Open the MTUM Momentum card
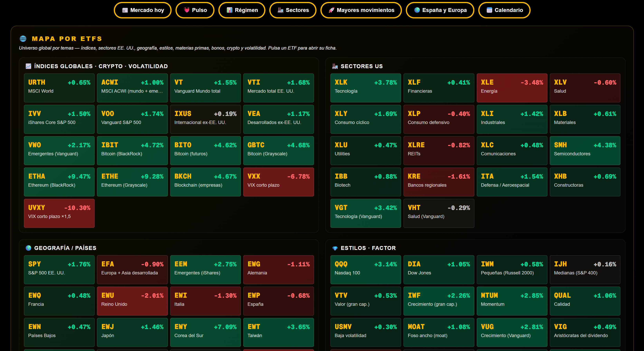This screenshot has height=351, width=644. 512,301
